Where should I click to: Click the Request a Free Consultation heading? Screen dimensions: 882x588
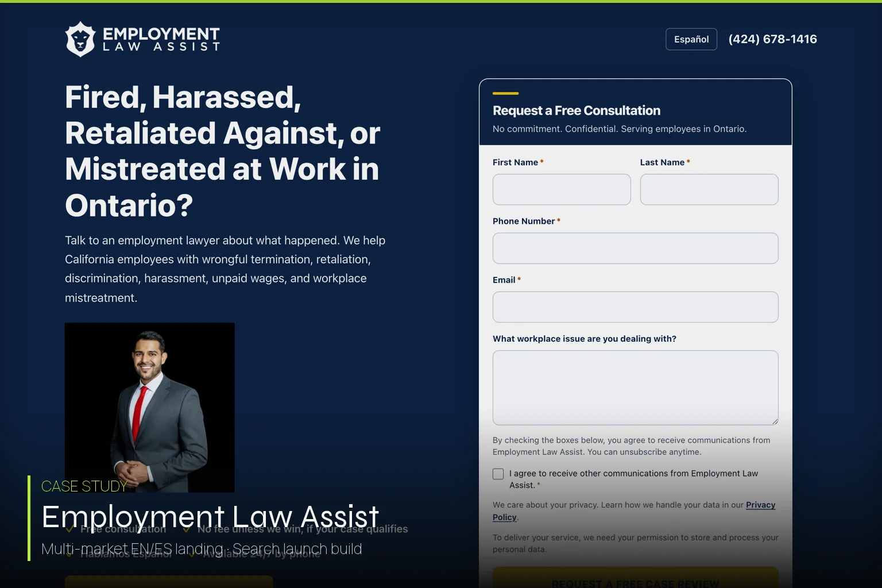577,110
